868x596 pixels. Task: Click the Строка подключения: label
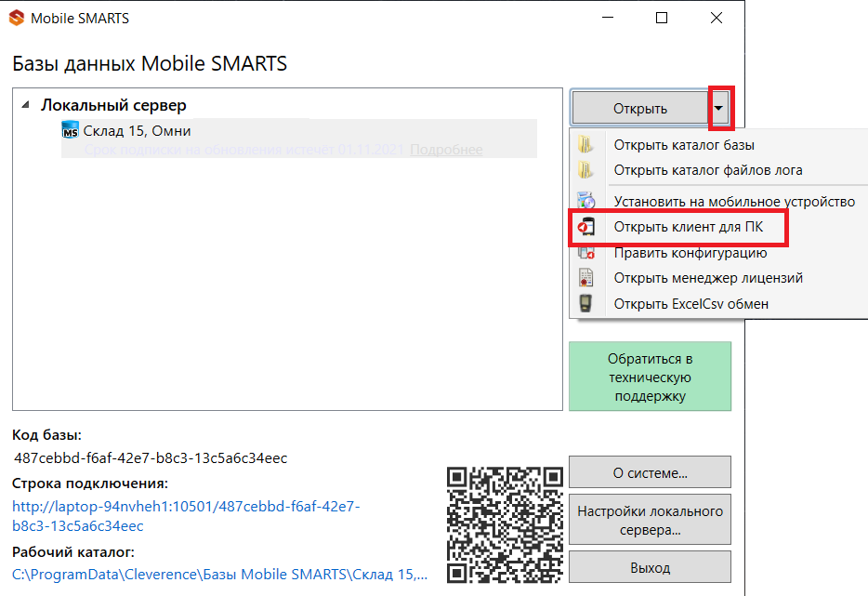pos(89,483)
